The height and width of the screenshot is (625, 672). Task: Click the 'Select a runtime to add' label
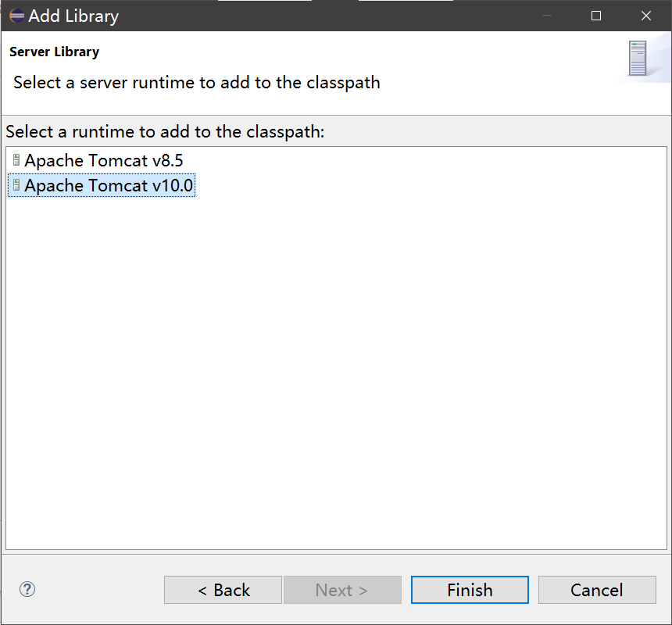164,131
